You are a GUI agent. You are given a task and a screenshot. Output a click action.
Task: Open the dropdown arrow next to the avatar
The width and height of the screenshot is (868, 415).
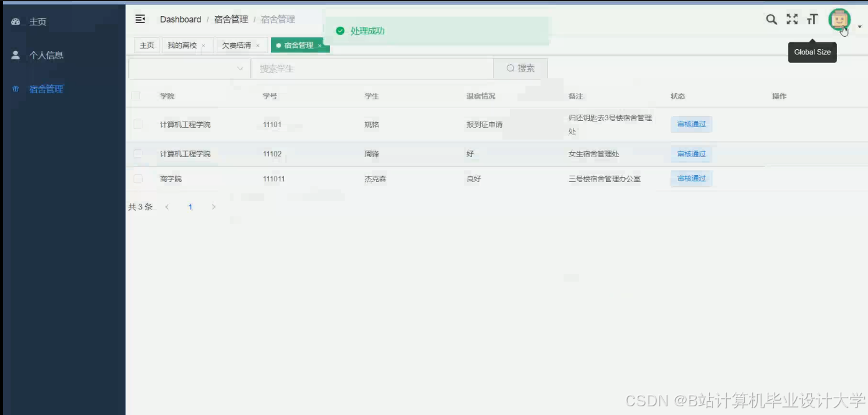[x=859, y=26]
